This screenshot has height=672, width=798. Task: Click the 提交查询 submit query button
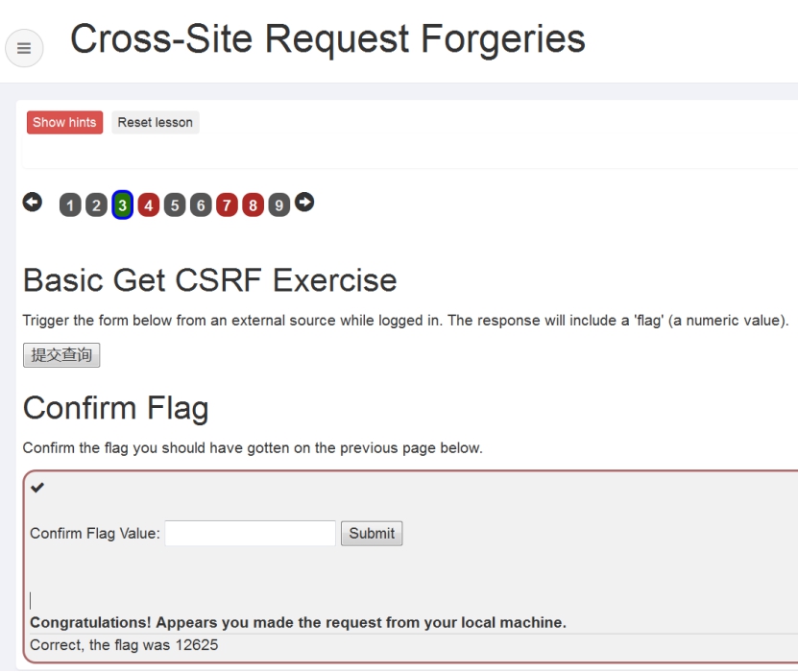point(61,355)
